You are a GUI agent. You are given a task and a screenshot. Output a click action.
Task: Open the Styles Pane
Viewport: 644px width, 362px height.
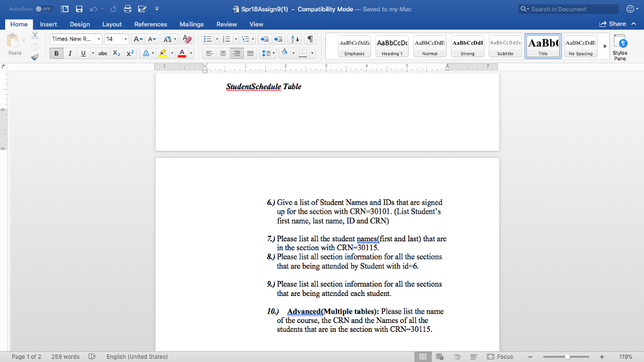click(x=619, y=47)
